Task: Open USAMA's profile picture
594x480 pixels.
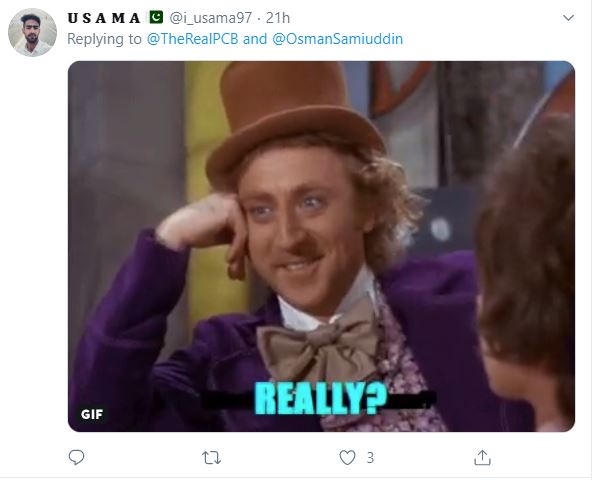Action: coord(33,32)
